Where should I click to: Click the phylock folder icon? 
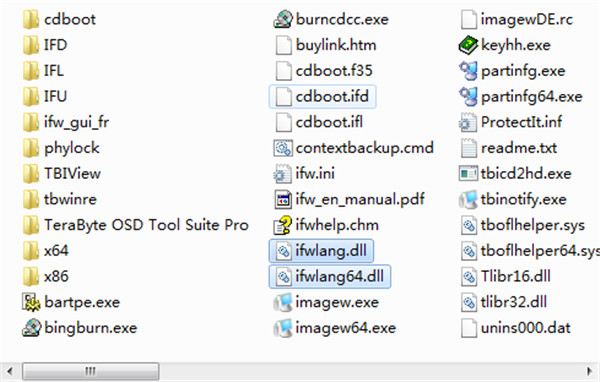pyautogui.click(x=31, y=148)
